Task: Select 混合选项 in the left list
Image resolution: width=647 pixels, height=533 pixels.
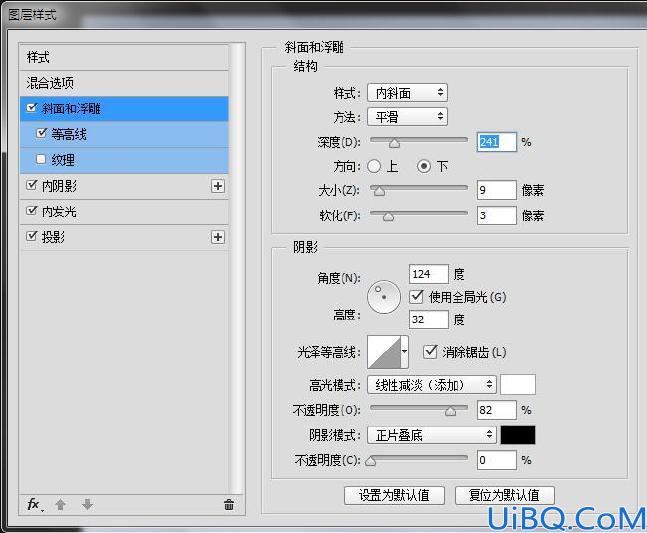Action: [124, 83]
